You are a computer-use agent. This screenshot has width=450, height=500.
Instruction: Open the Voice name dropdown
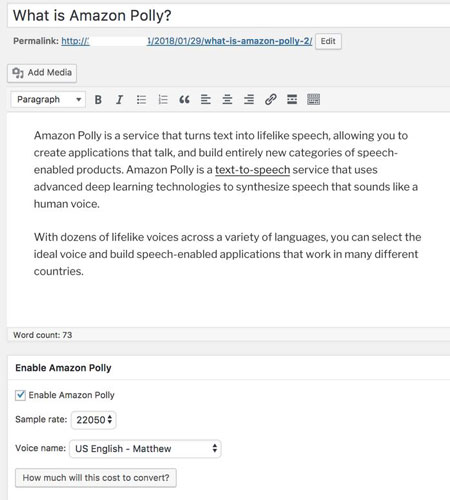[145, 449]
